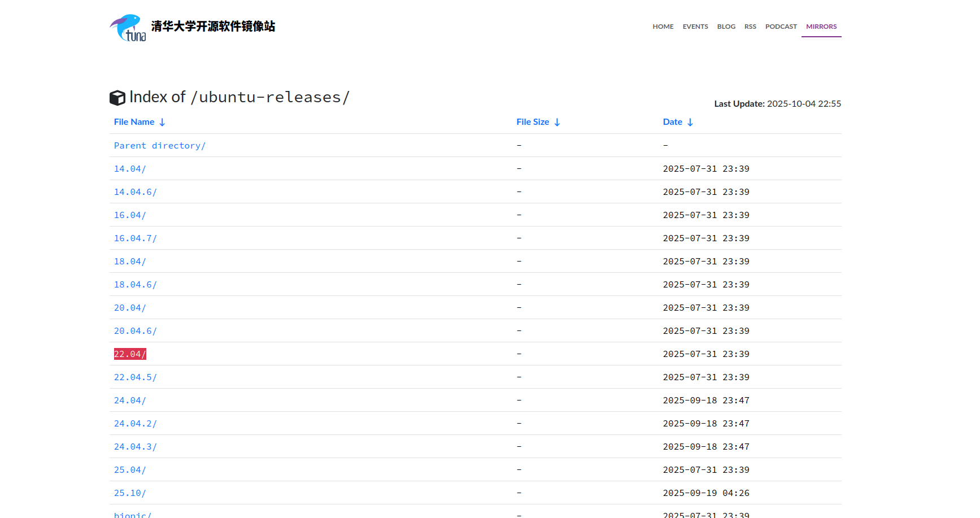Open the 25.04/ folder
Image resolution: width=980 pixels, height=518 pixels.
(x=130, y=470)
